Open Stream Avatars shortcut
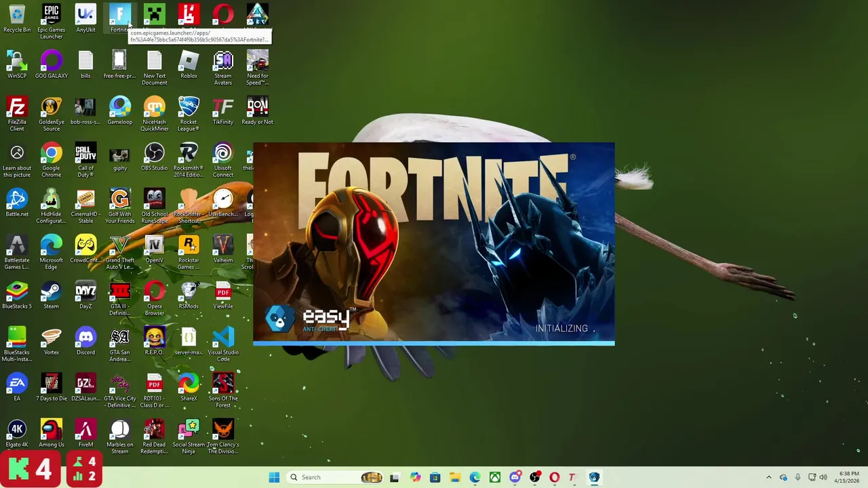Viewport: 868px width, 488px height. 223,68
